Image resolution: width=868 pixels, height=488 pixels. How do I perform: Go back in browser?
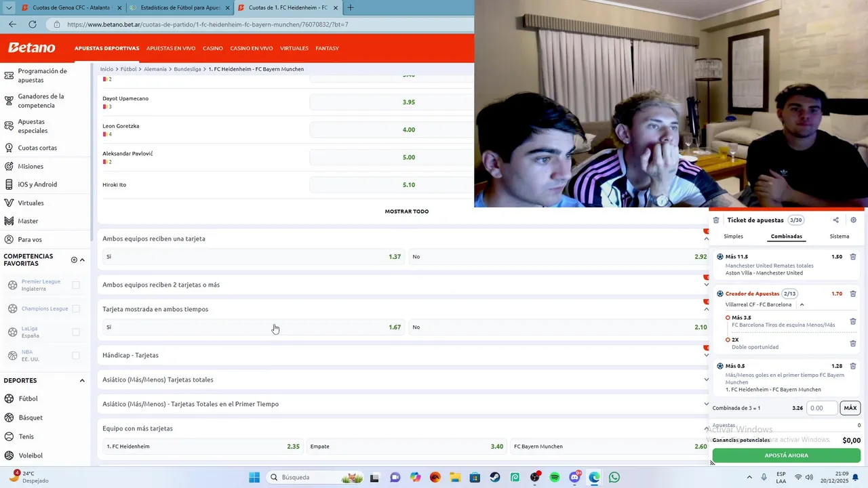[12, 24]
